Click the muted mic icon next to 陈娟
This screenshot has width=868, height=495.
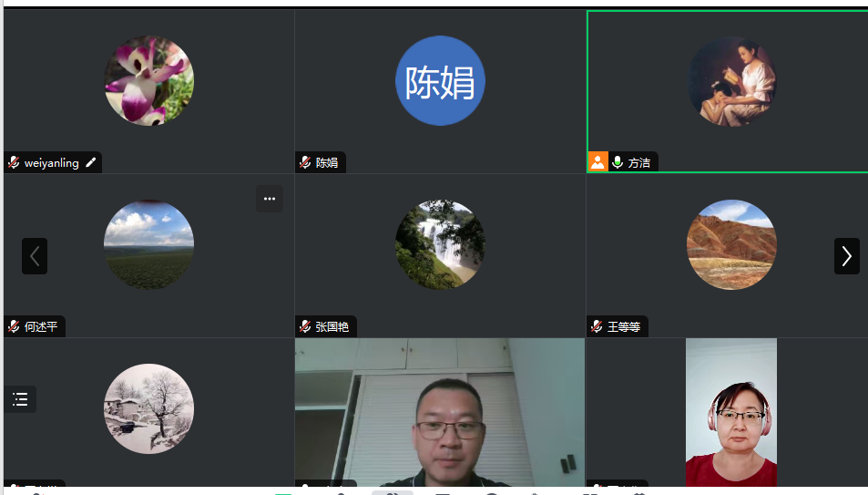coord(305,162)
